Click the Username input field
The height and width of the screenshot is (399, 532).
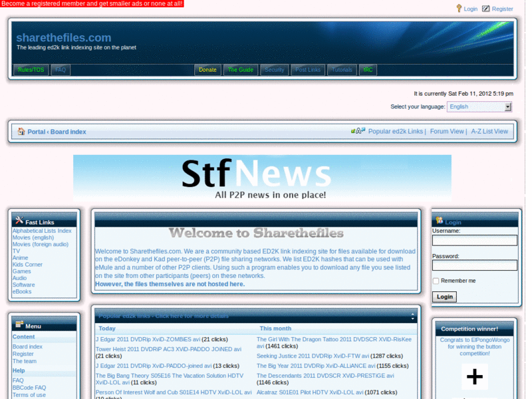(475, 240)
